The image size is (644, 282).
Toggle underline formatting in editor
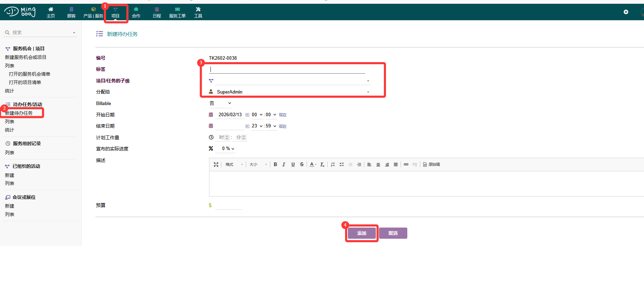click(x=293, y=164)
